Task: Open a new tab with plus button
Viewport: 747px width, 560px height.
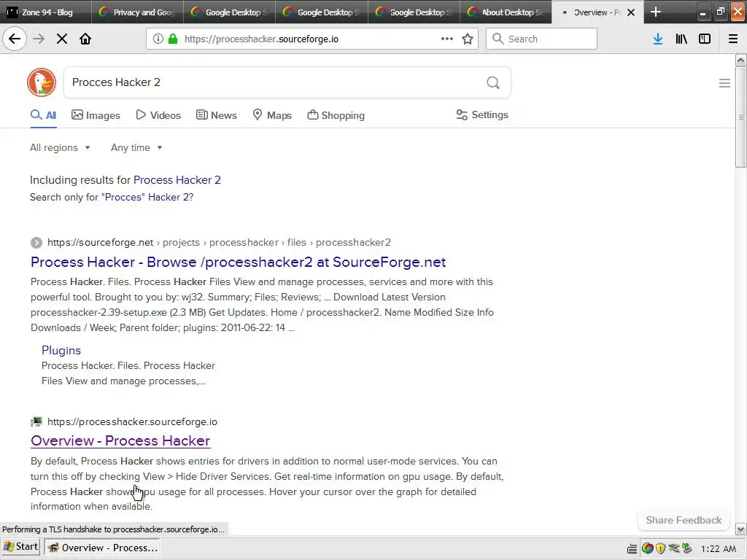Action: click(656, 12)
